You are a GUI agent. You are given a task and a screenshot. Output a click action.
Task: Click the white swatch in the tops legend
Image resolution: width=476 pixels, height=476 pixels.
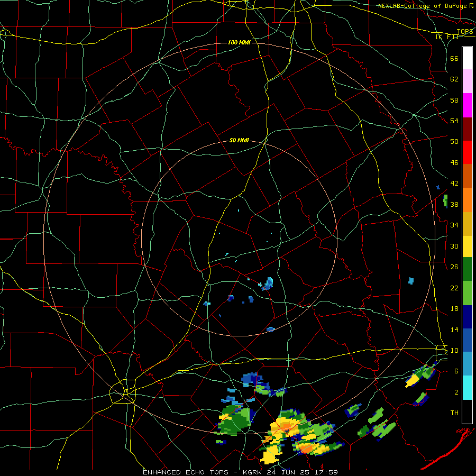tap(467, 58)
